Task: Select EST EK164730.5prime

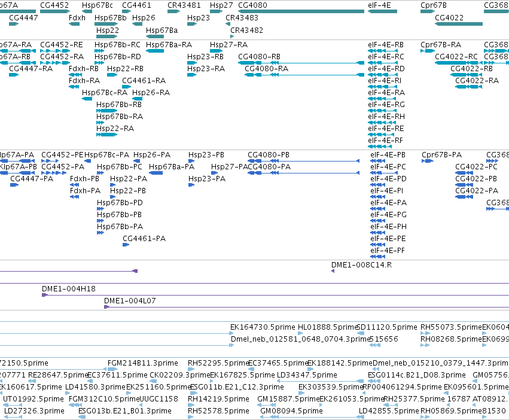Action: pos(263,327)
